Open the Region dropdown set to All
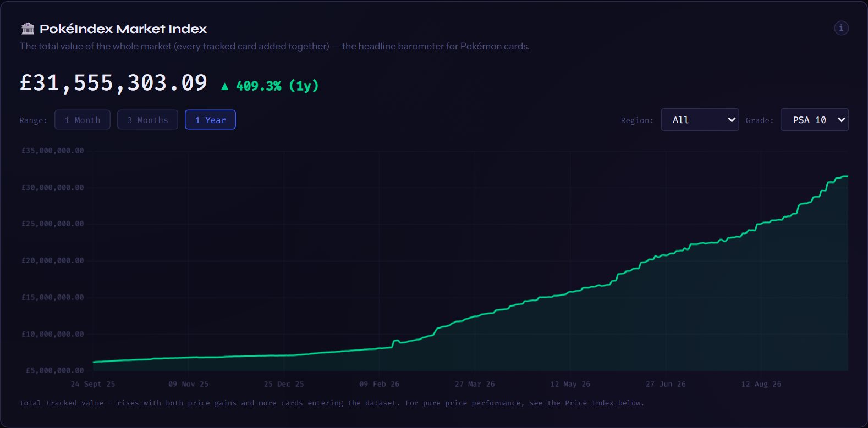 [x=700, y=120]
